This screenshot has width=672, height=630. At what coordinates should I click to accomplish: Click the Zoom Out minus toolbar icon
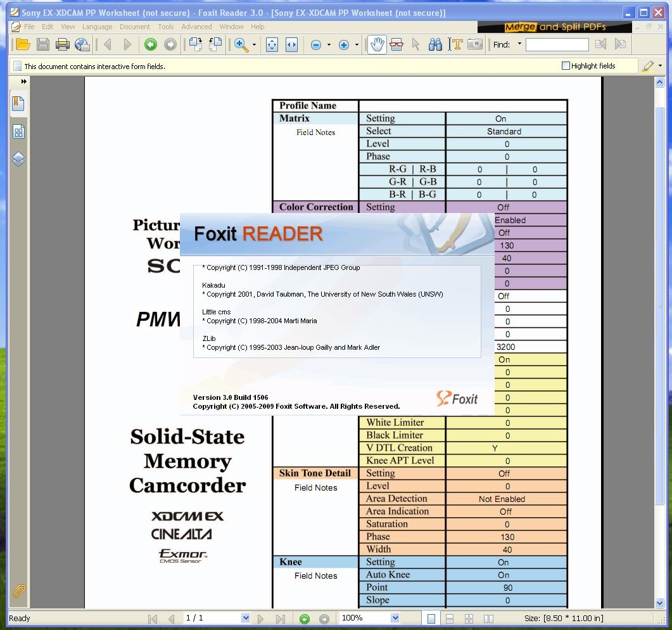(316, 45)
